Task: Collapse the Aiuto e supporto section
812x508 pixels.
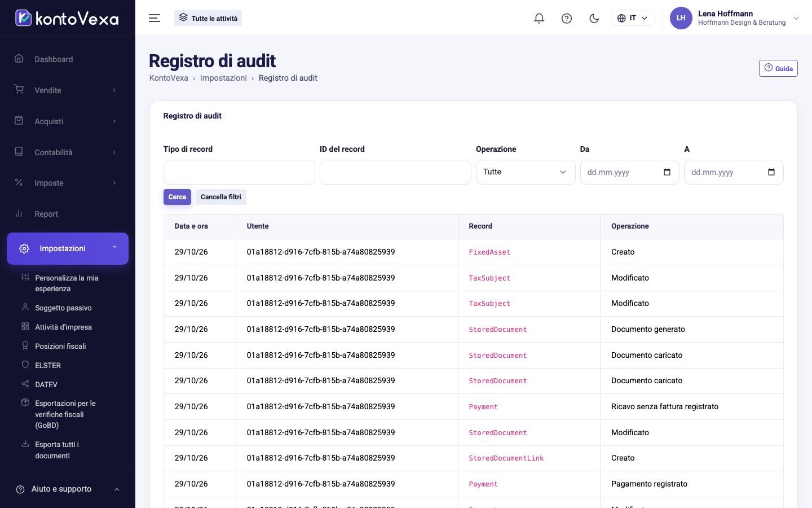Action: click(x=117, y=489)
